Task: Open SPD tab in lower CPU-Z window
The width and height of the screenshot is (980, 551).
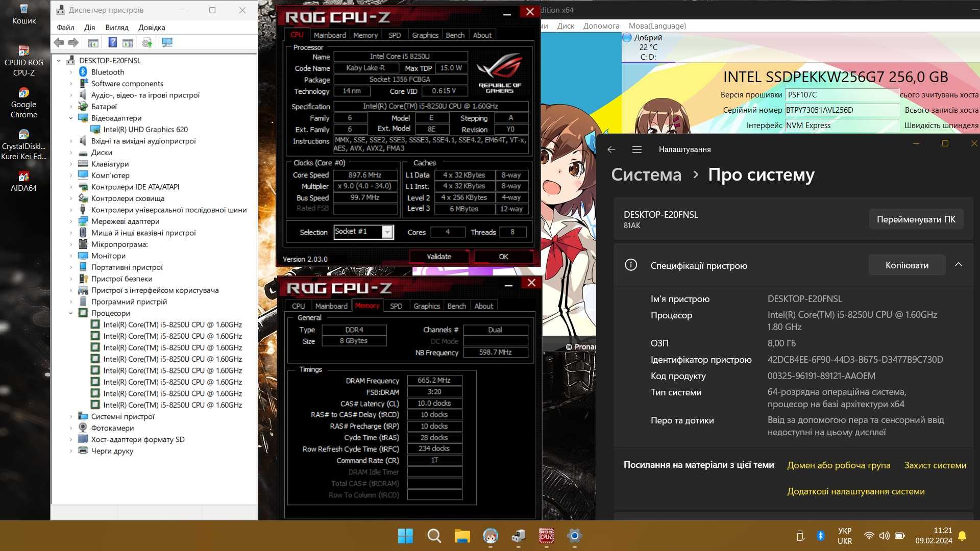Action: (396, 306)
